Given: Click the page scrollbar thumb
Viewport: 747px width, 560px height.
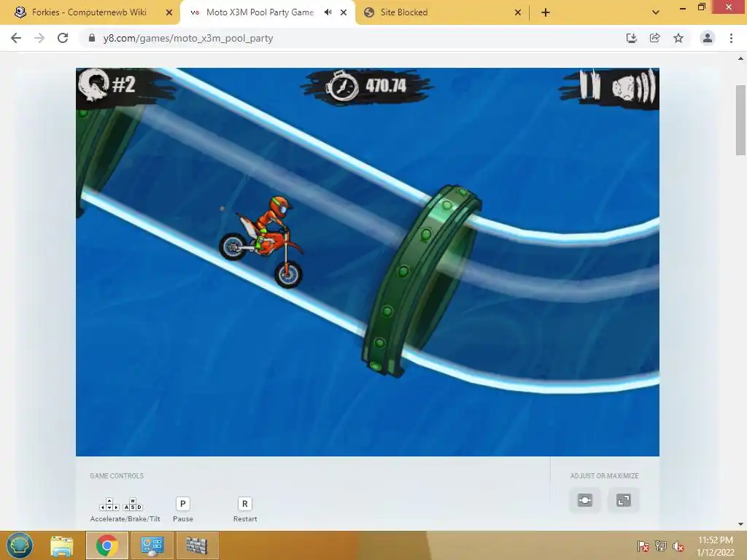Looking at the screenshot, I should (740, 120).
